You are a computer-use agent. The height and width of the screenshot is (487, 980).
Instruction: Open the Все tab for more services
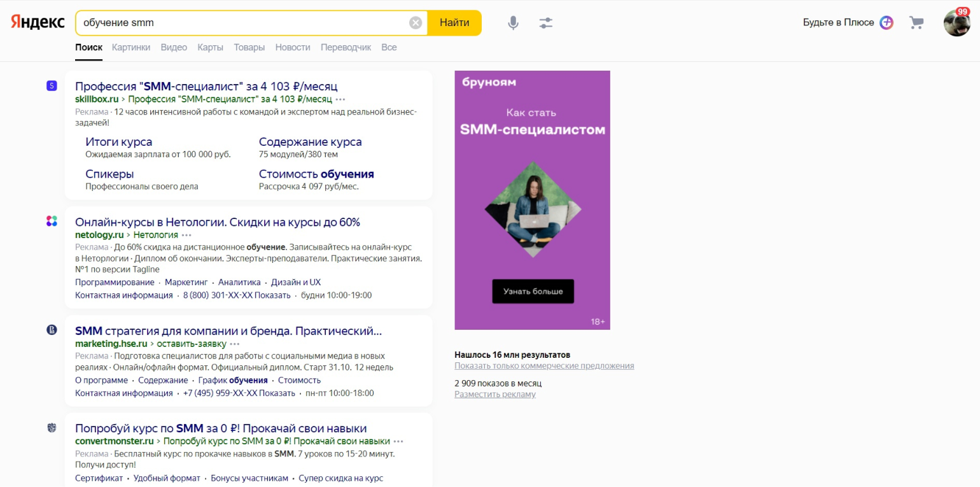click(389, 47)
